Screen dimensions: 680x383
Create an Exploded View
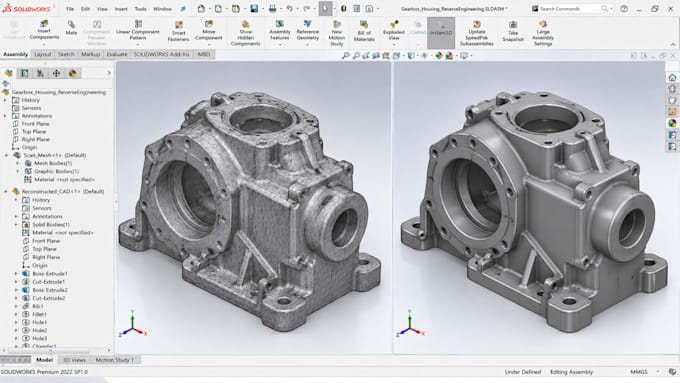coord(394,30)
